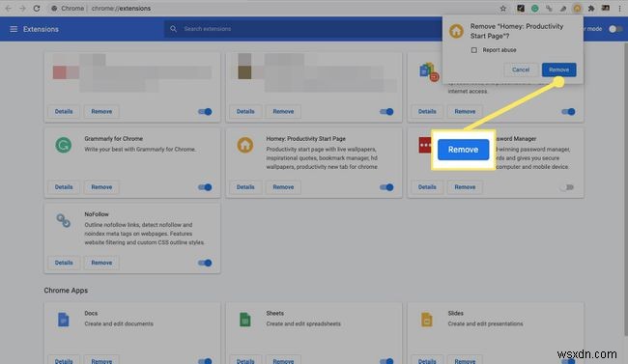Open Details for the Password Manager extension
The height and width of the screenshot is (364, 628).
(427, 187)
